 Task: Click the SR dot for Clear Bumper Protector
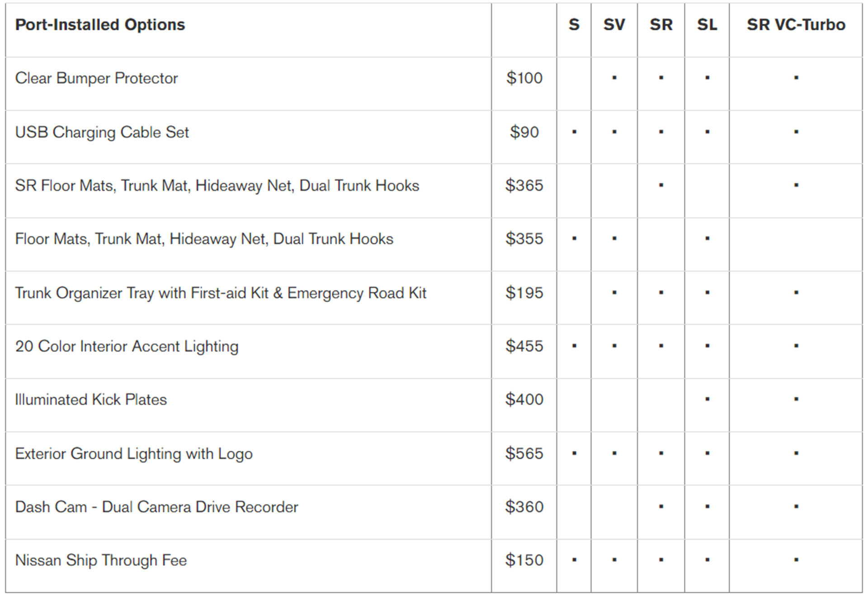661,78
